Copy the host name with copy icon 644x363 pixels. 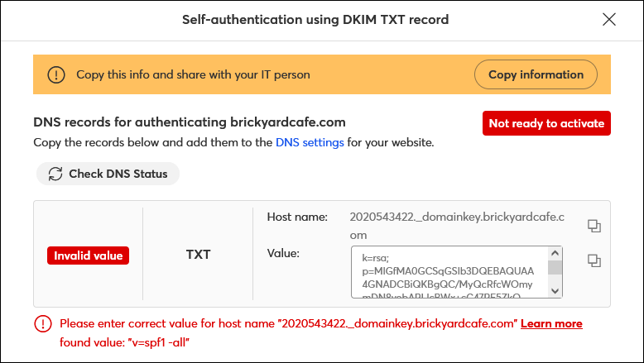pyautogui.click(x=594, y=226)
